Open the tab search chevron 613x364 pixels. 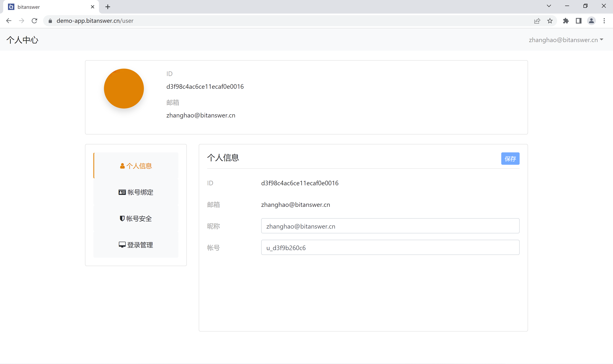pyautogui.click(x=549, y=6)
